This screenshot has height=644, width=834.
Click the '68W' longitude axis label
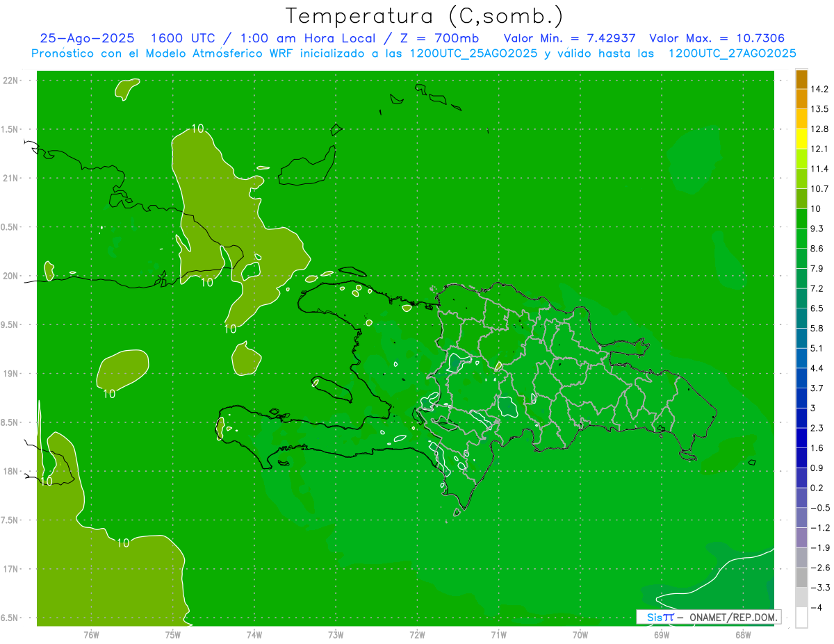742,634
